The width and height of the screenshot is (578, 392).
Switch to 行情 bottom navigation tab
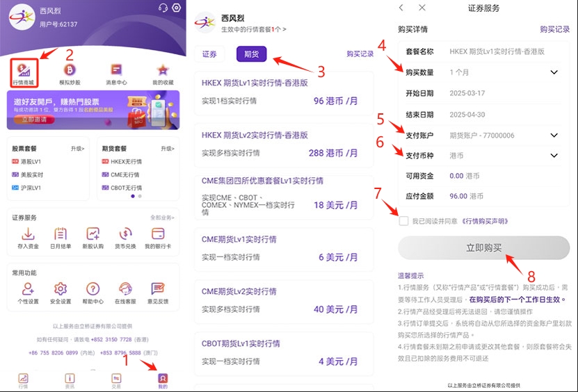[x=23, y=381]
